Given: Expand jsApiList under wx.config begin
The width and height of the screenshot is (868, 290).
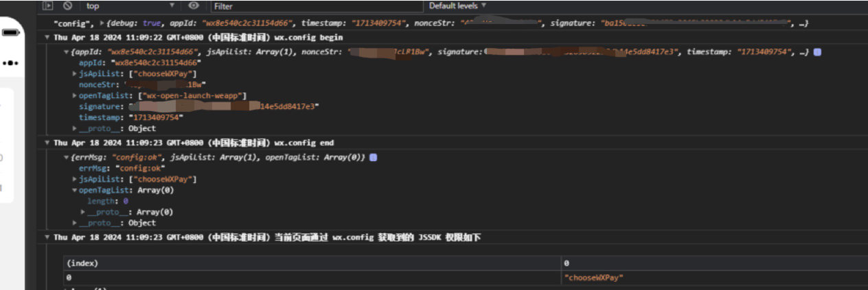Looking at the screenshot, I should pos(75,74).
